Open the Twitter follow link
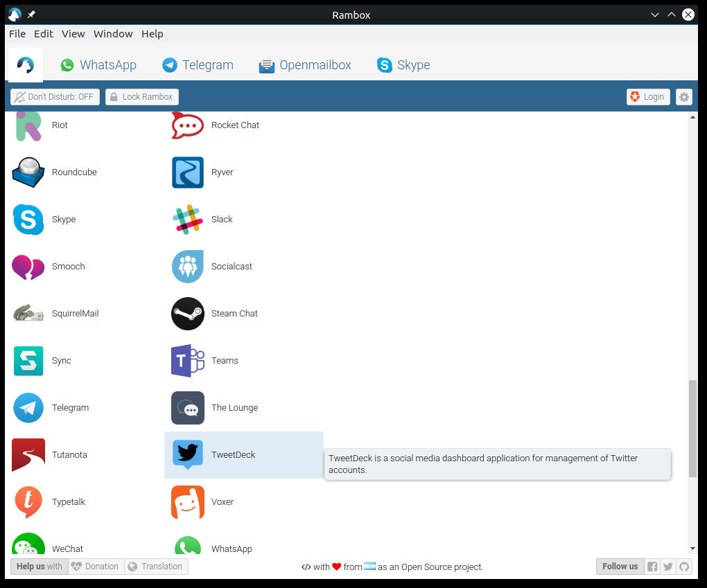Image resolution: width=707 pixels, height=588 pixels. coord(668,567)
